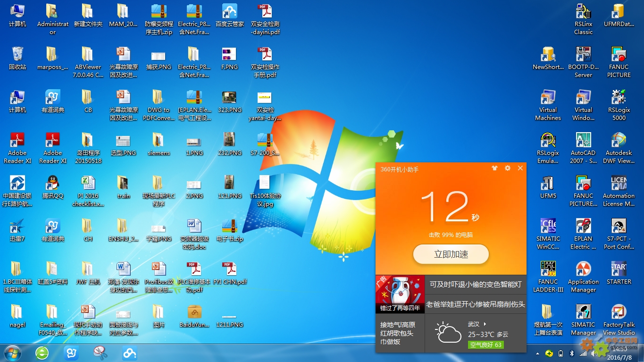Open headline 可及时吓退小偷的变色智能灯
The height and width of the screenshot is (362, 644).
click(476, 285)
